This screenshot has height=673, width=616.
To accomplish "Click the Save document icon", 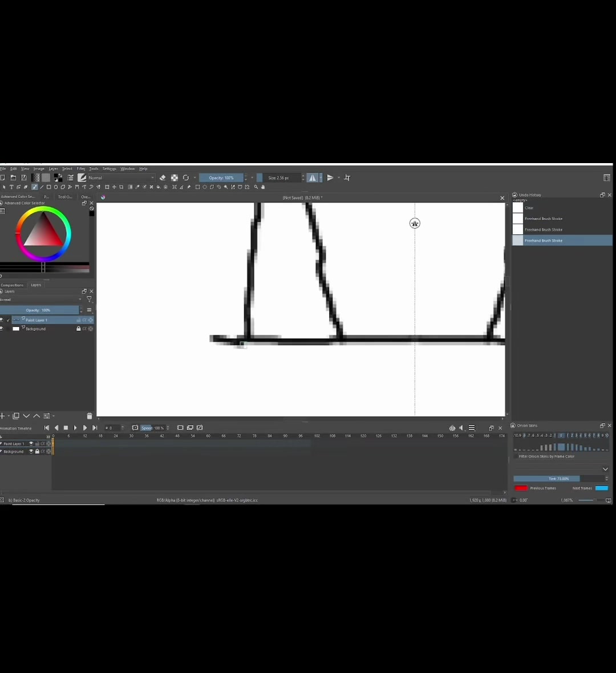I will click(24, 178).
